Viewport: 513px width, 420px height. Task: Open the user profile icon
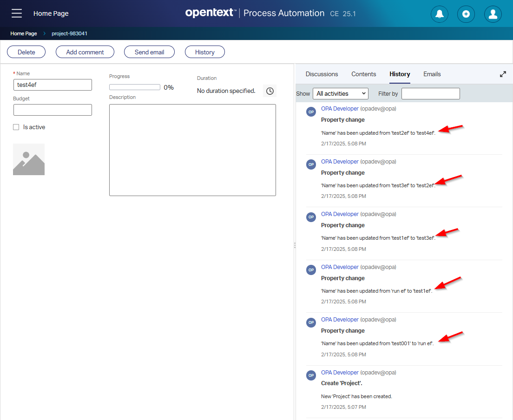(x=493, y=14)
